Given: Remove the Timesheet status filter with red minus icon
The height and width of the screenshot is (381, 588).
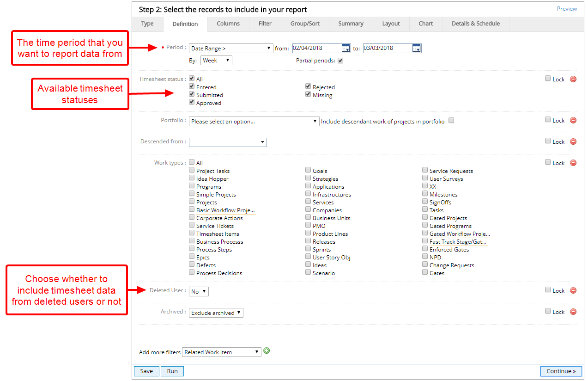Looking at the screenshot, I should pyautogui.click(x=573, y=79).
